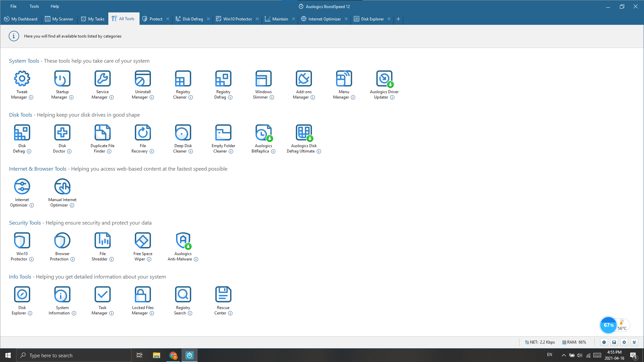644x362 pixels.
Task: Open the File Shredder tool
Action: [102, 241]
